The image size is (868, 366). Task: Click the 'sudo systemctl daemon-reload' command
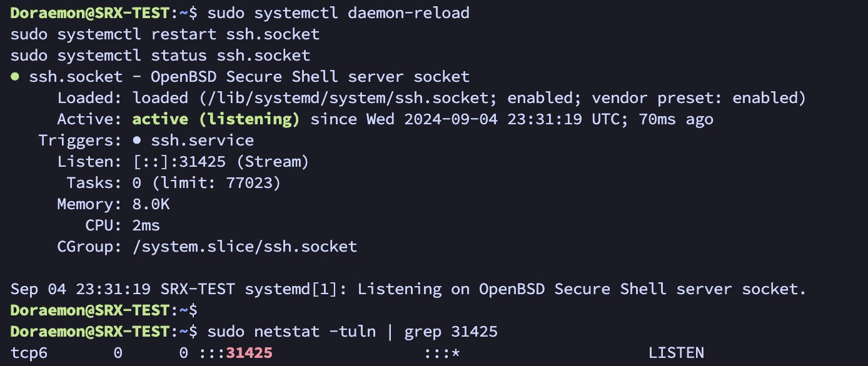pos(338,13)
